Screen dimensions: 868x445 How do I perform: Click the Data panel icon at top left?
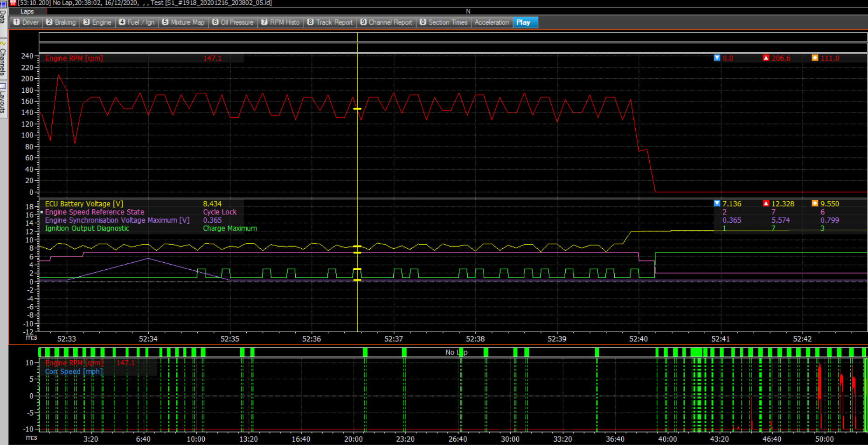tap(3, 4)
